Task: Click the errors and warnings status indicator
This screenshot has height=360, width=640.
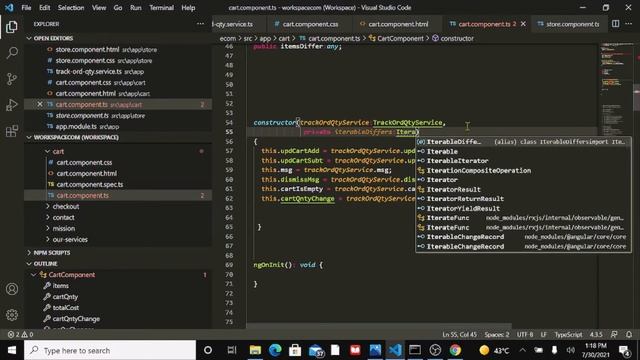Action: (x=20, y=334)
